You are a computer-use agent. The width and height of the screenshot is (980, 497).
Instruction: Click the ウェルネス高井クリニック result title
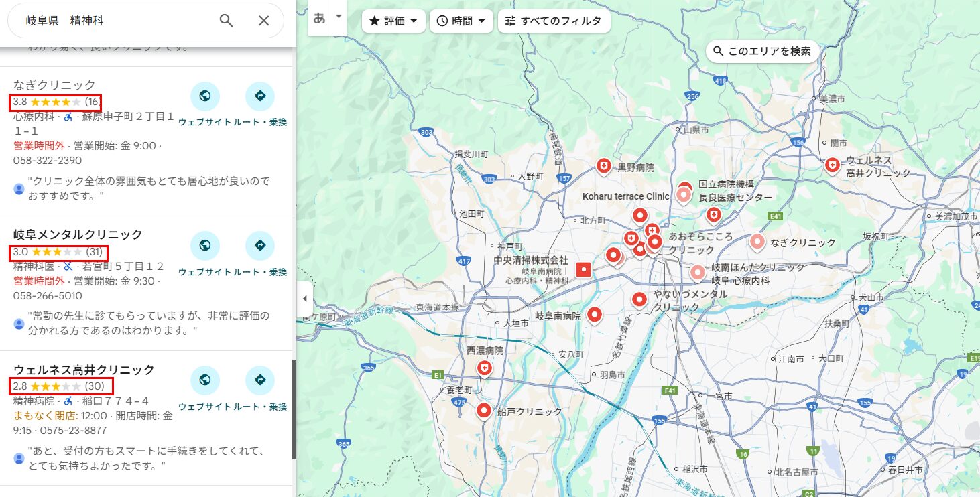[84, 370]
